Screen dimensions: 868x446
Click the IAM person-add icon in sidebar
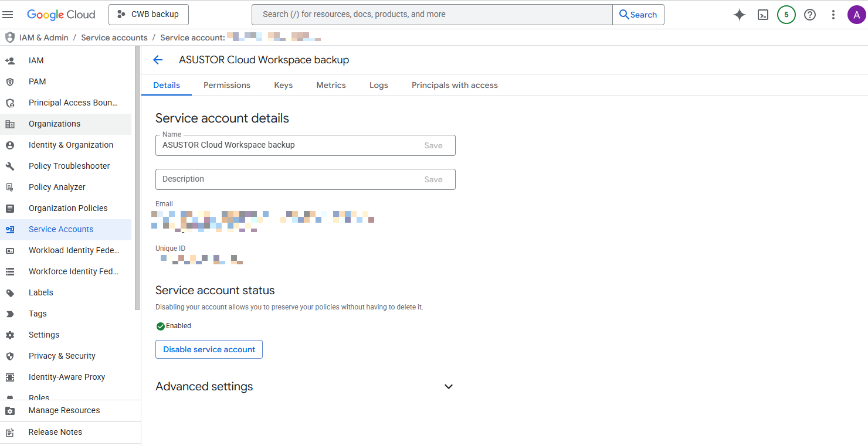point(10,60)
